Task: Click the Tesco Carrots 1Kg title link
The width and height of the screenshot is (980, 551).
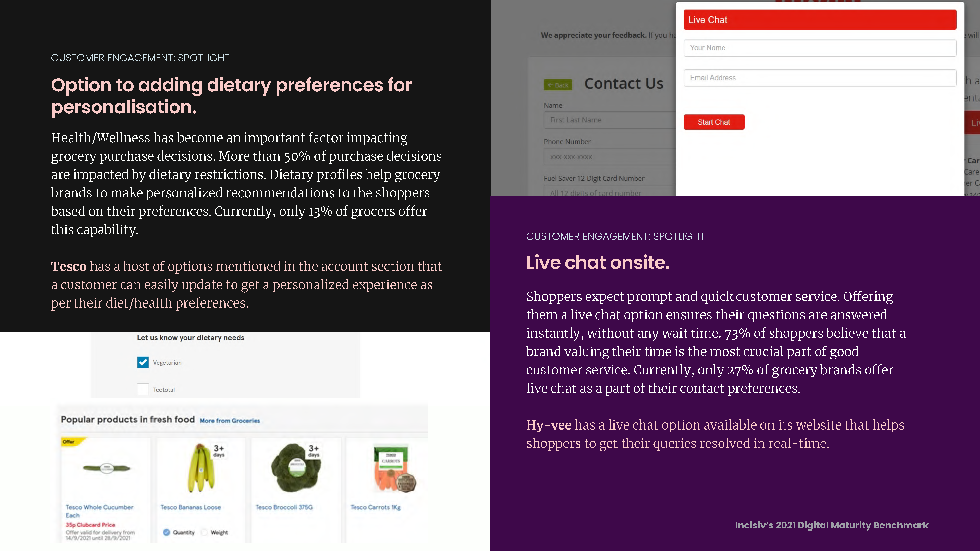Action: tap(376, 508)
